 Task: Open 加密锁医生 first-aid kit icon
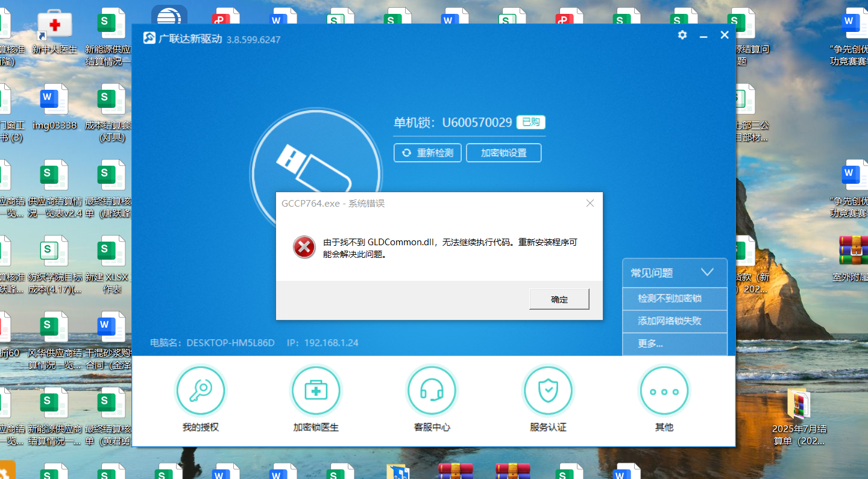tap(316, 391)
